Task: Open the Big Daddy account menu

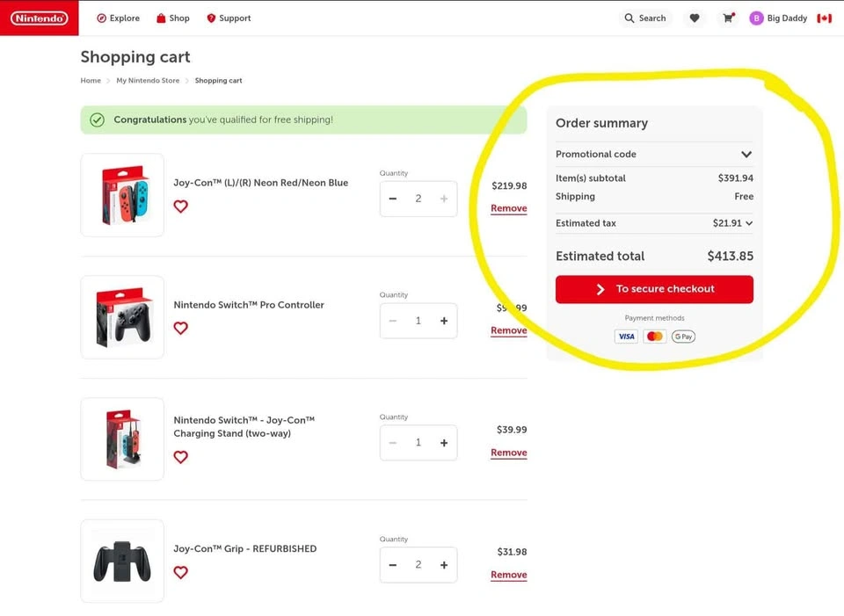Action: [778, 18]
